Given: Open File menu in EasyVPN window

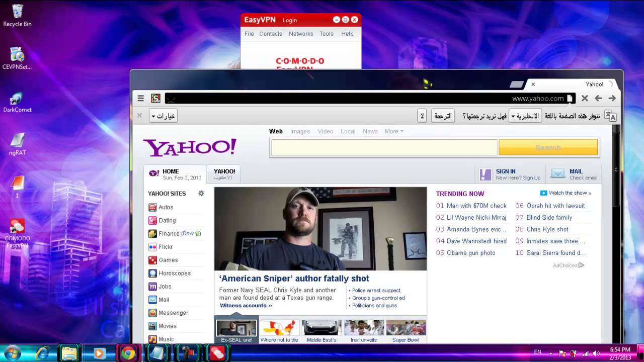Looking at the screenshot, I should [249, 34].
